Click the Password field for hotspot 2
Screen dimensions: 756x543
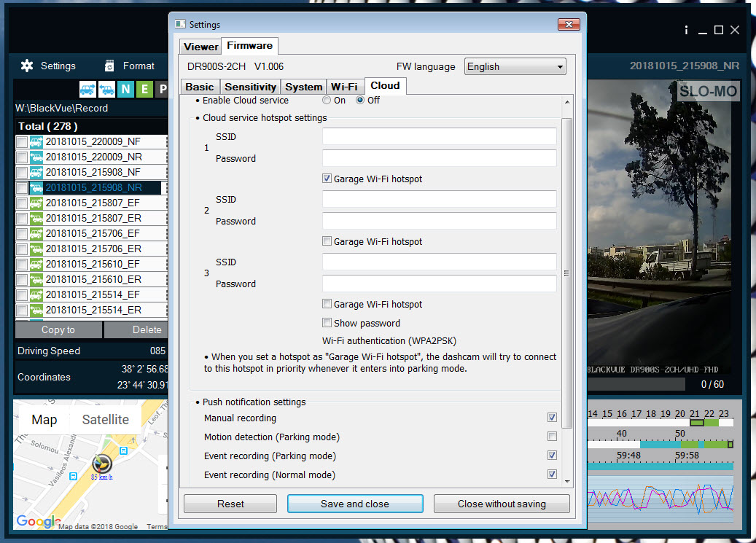[439, 221]
